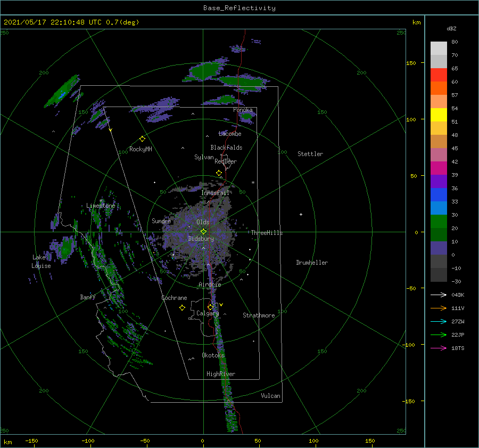Viewport: 479px width, 448px height.
Task: Click the Base_Reflectivity title
Action: [x=240, y=8]
